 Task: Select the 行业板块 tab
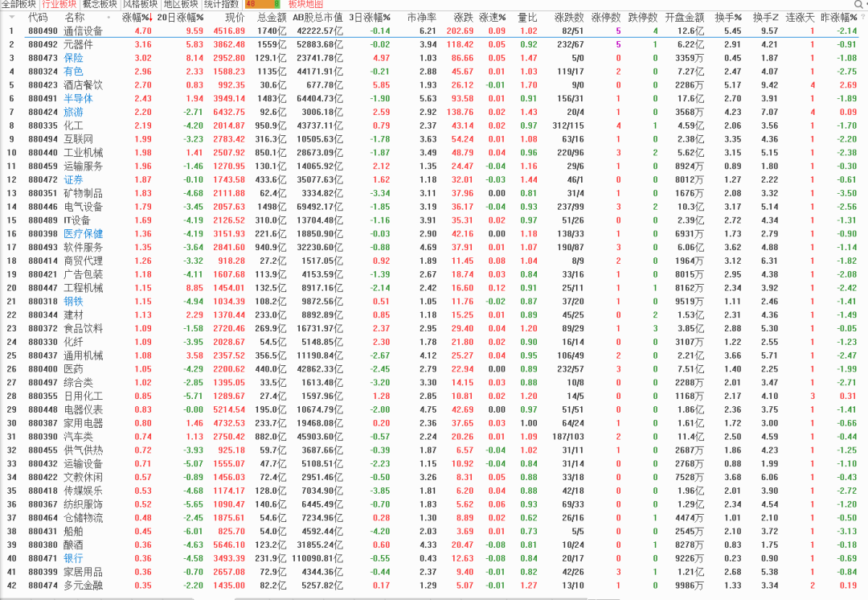pyautogui.click(x=59, y=4)
